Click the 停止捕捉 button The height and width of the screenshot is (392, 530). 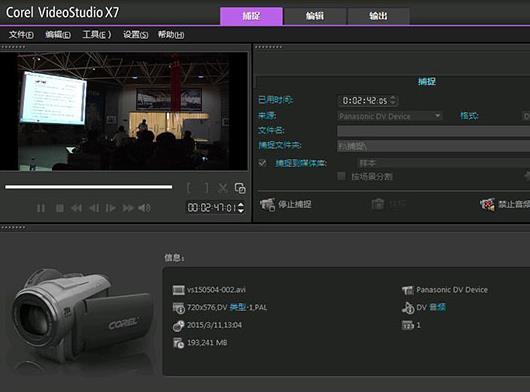click(286, 204)
